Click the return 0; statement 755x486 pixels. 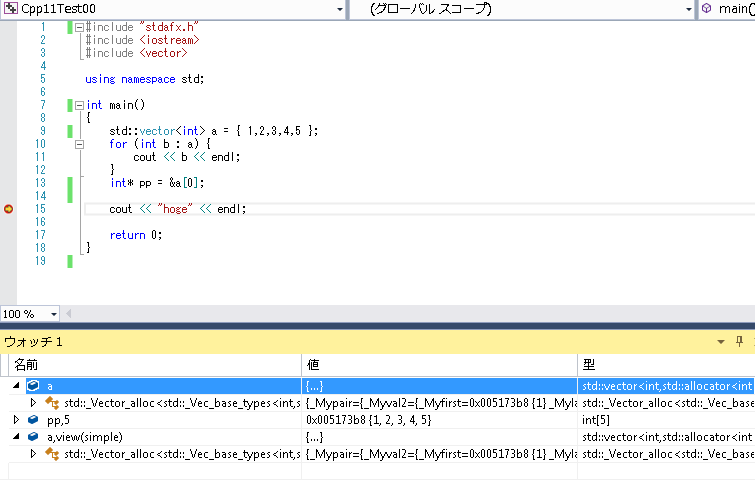click(136, 235)
